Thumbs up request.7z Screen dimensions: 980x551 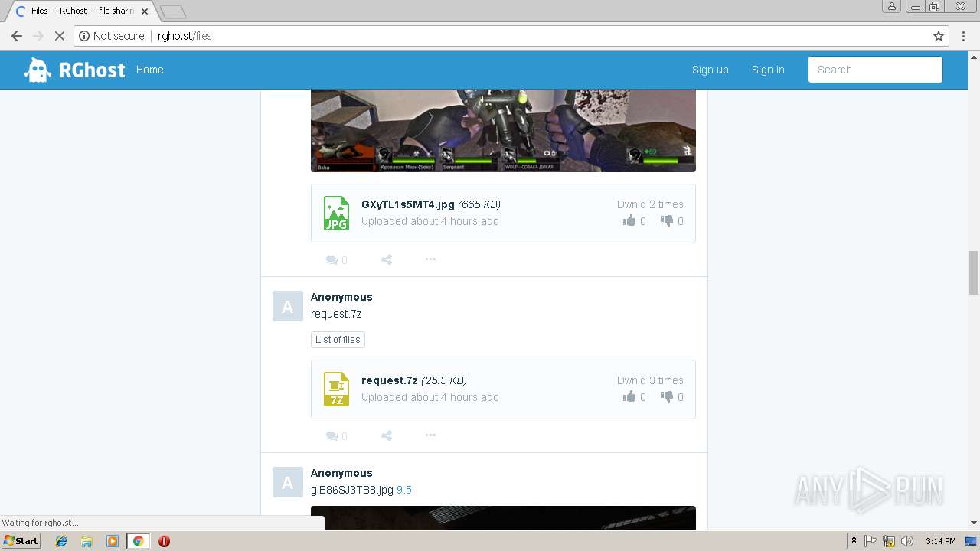[629, 397]
